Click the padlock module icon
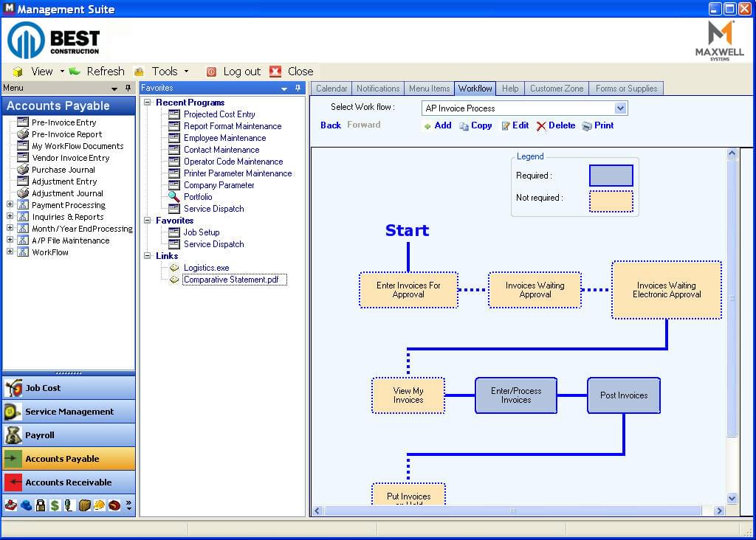The height and width of the screenshot is (540, 756). (x=41, y=505)
